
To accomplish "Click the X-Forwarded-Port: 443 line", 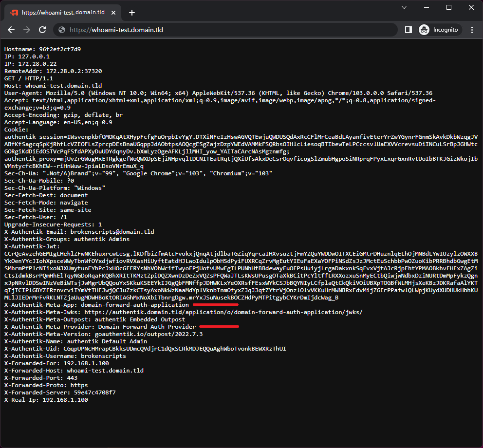I will pos(41,378).
